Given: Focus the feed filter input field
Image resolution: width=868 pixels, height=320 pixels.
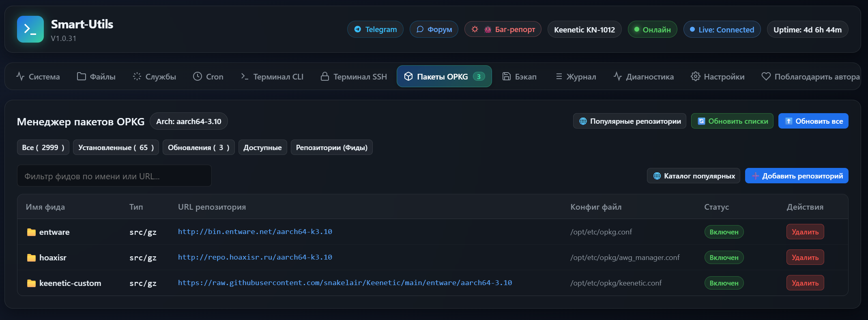Looking at the screenshot, I should (x=114, y=176).
